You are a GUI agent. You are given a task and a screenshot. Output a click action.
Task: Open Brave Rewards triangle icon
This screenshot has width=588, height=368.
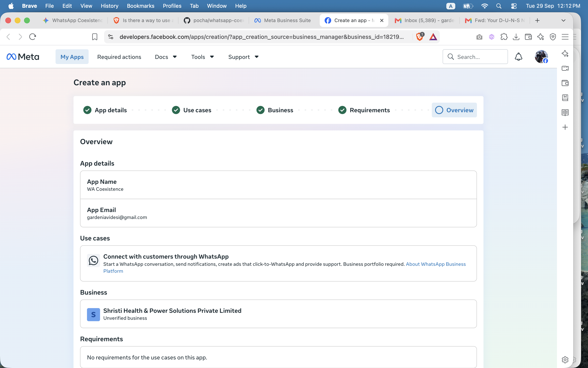[433, 37]
